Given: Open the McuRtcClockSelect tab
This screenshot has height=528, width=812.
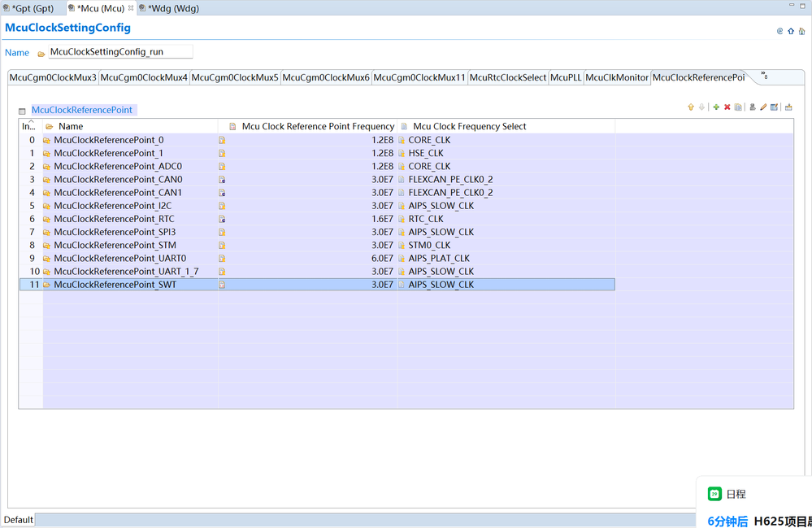Looking at the screenshot, I should coord(508,78).
